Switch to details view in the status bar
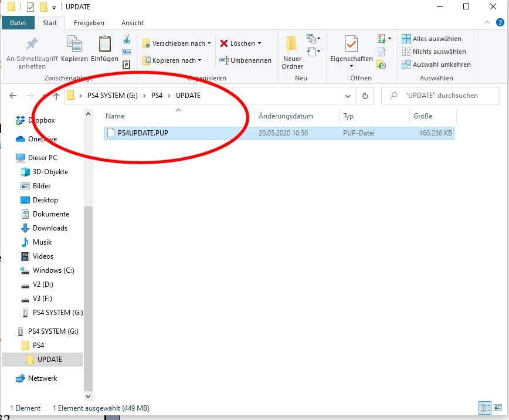The image size is (509, 420). (486, 408)
